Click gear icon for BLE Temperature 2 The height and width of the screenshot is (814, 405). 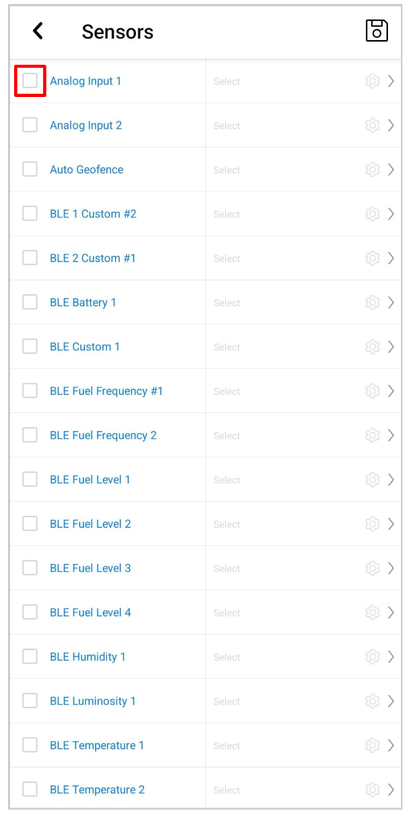click(372, 790)
